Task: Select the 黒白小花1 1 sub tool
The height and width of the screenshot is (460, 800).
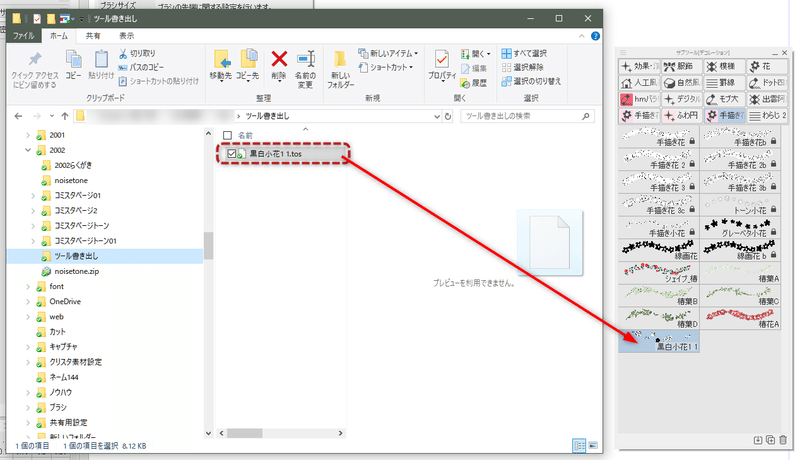Action: coord(659,341)
